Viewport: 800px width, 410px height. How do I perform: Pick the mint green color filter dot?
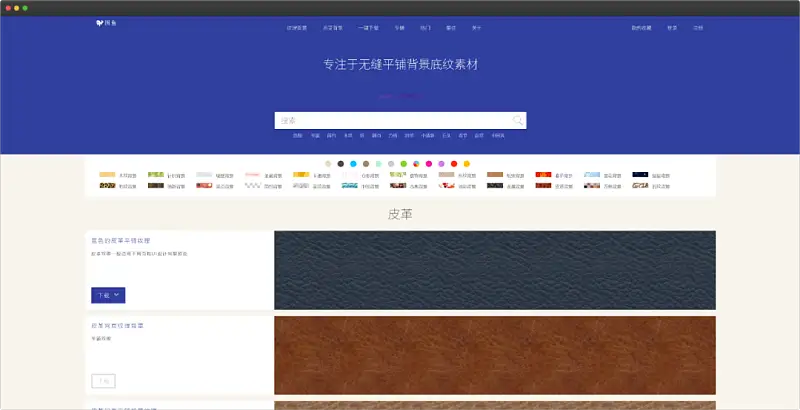[x=379, y=164]
